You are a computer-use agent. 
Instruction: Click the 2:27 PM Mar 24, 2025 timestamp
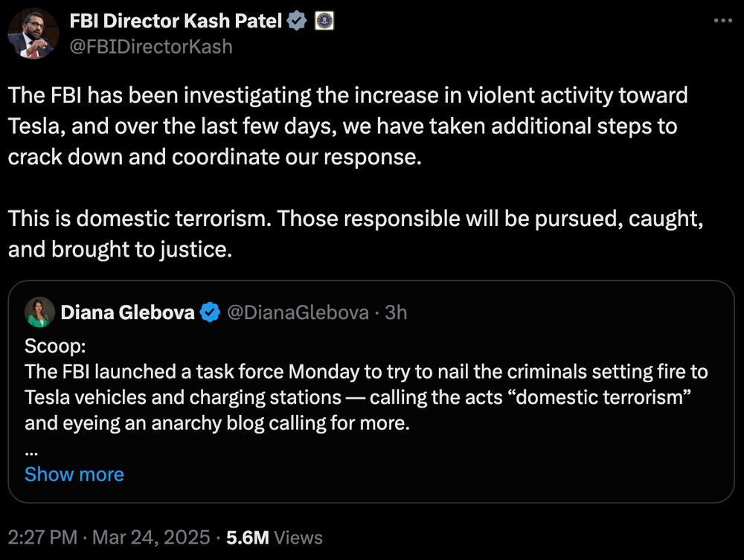coord(109,537)
